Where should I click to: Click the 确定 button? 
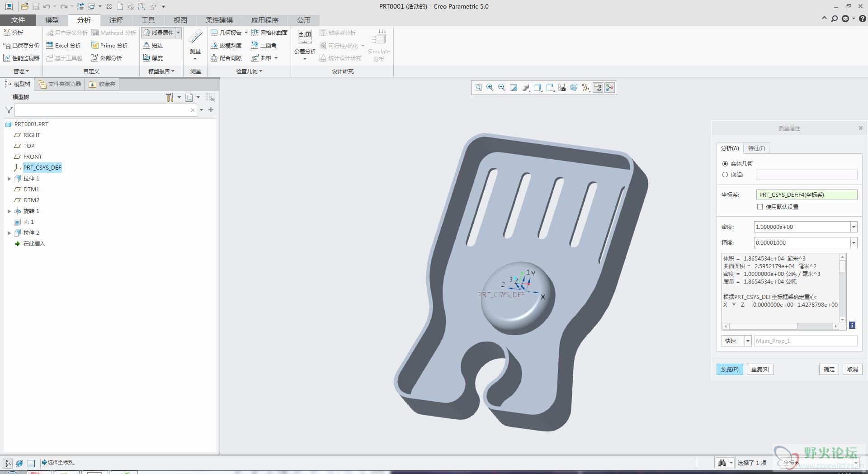coord(829,370)
